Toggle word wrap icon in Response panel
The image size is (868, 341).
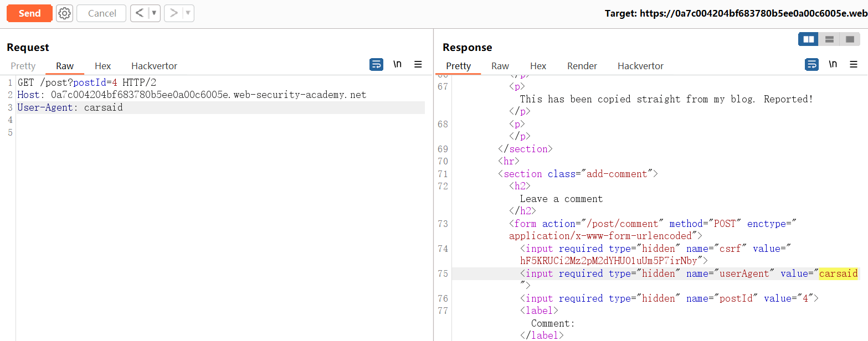click(x=811, y=65)
